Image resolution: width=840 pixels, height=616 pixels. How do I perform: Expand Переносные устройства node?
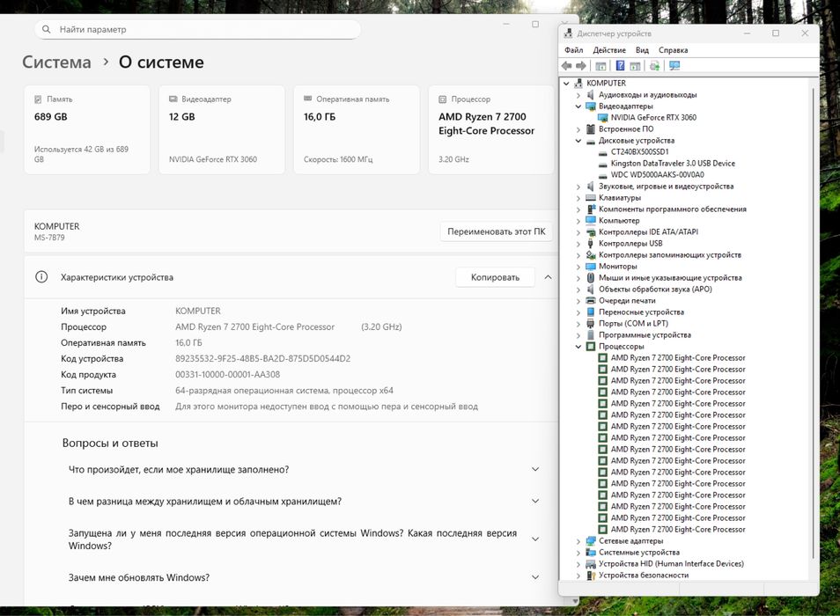click(x=578, y=312)
